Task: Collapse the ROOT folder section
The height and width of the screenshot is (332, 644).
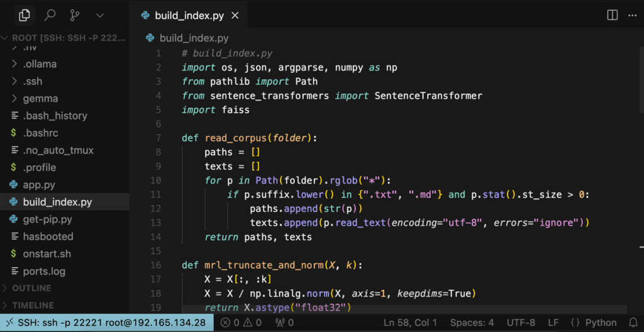Action: coord(65,38)
